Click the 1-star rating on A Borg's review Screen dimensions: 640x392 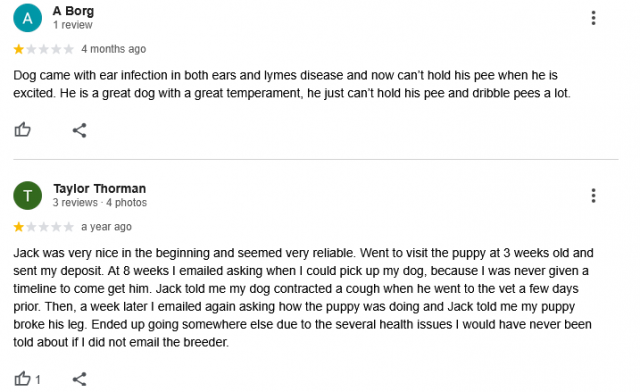click(x=44, y=49)
